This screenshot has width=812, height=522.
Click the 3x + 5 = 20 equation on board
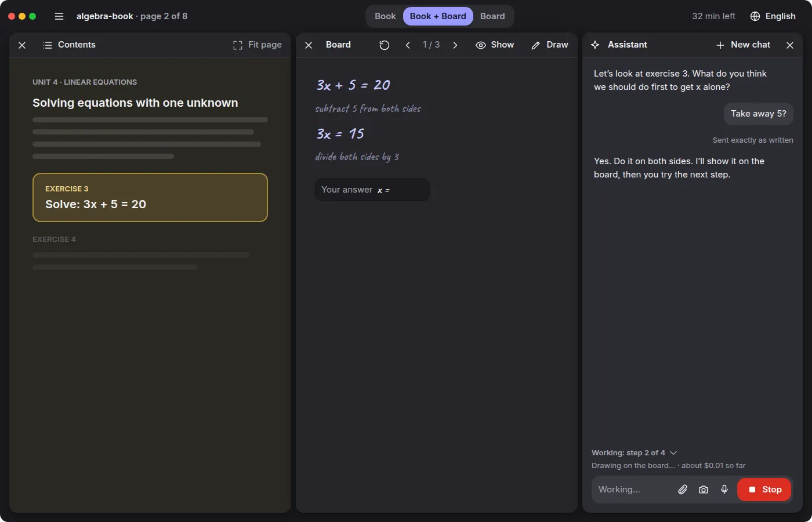[x=353, y=85]
